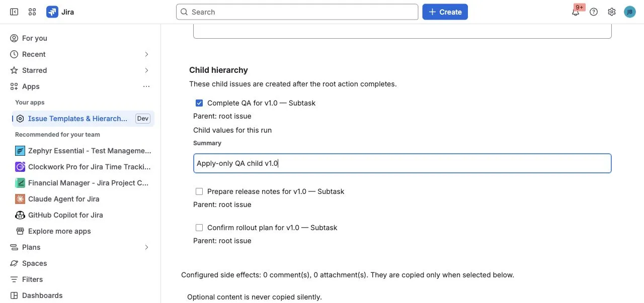Go to Filters in sidebar
644x303 pixels.
(32, 279)
